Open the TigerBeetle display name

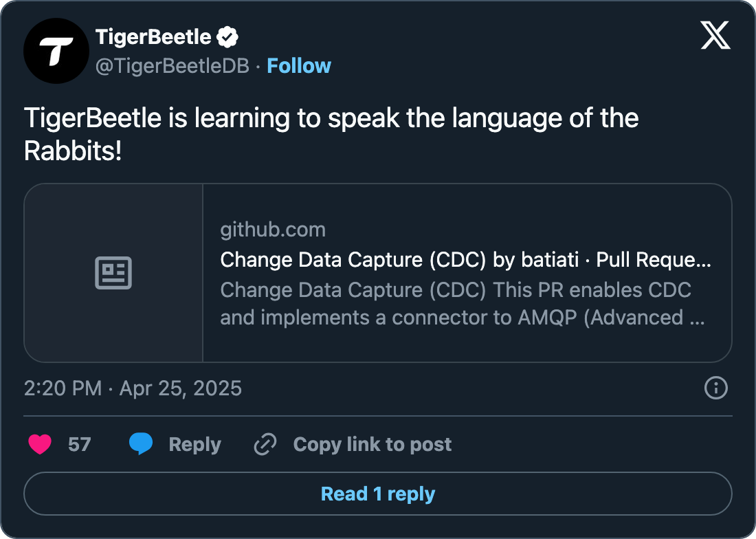pyautogui.click(x=153, y=36)
